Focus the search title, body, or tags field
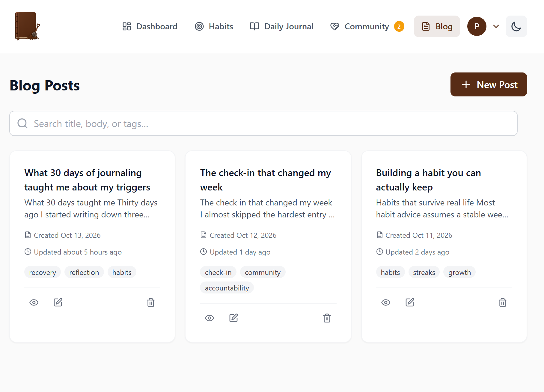 click(x=263, y=123)
